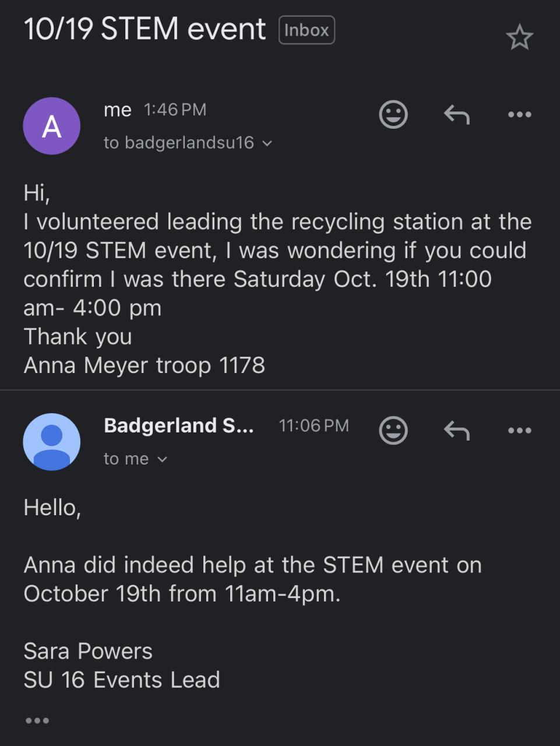Tap the email subject "10/19 STEM event"
The width and height of the screenshot is (560, 746).
click(145, 29)
